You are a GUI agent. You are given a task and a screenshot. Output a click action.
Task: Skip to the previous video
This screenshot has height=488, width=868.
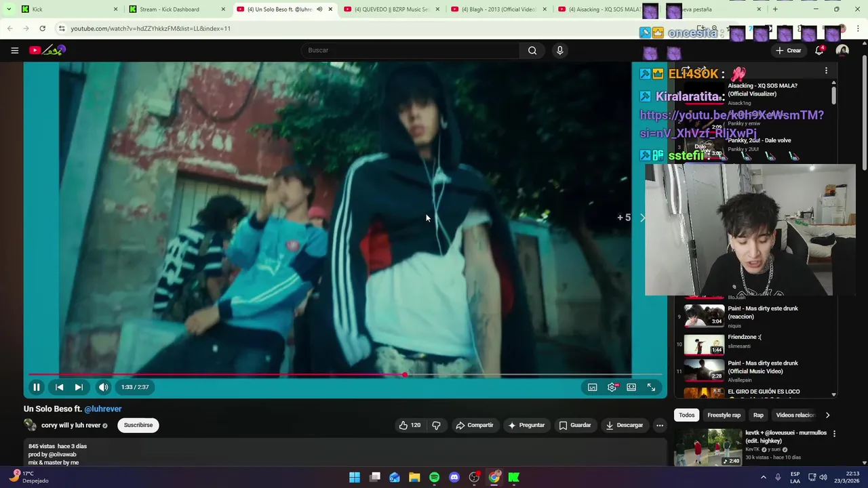[x=59, y=387]
